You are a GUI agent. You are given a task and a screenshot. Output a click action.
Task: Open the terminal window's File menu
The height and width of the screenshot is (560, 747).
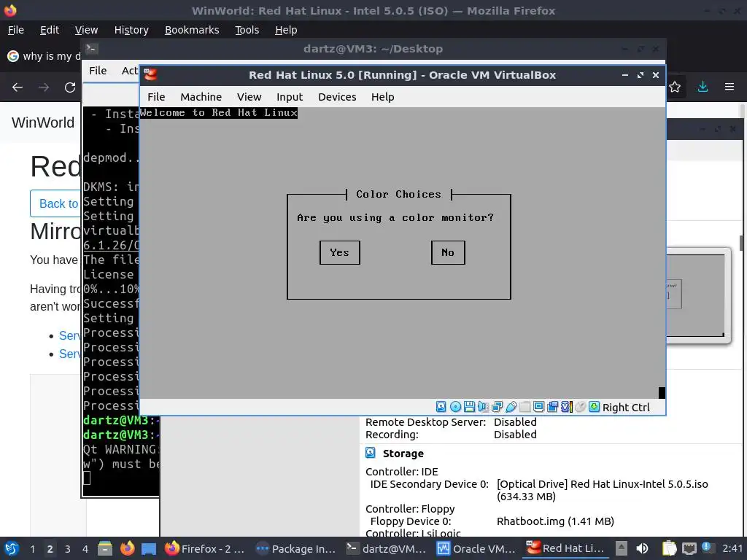(98, 71)
